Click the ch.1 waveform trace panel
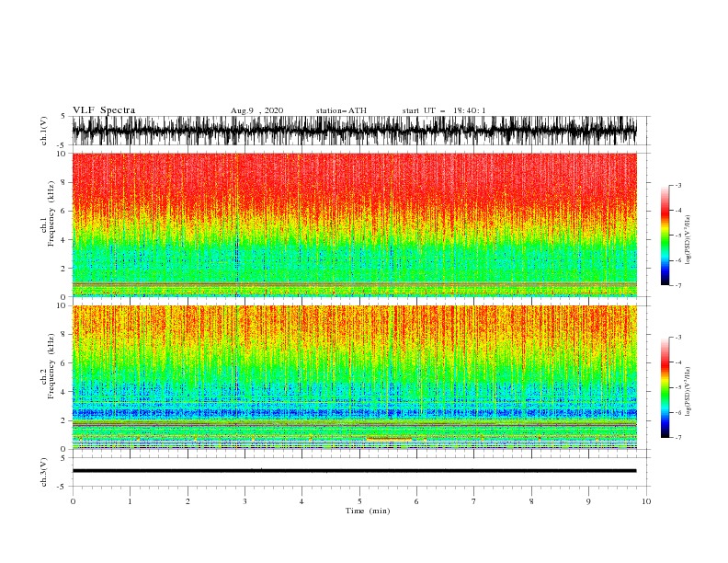Viewport: 728px width, 563px height. 354,131
